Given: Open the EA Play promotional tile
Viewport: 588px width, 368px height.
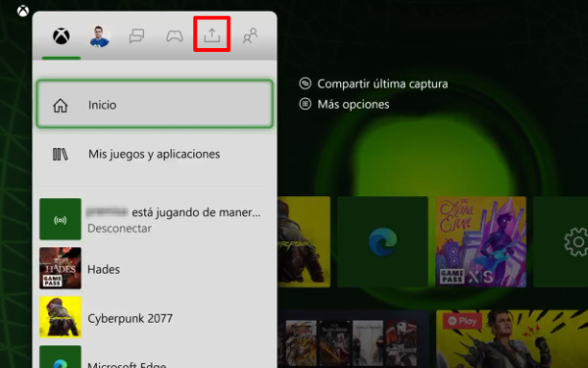Looking at the screenshot, I should (x=512, y=339).
